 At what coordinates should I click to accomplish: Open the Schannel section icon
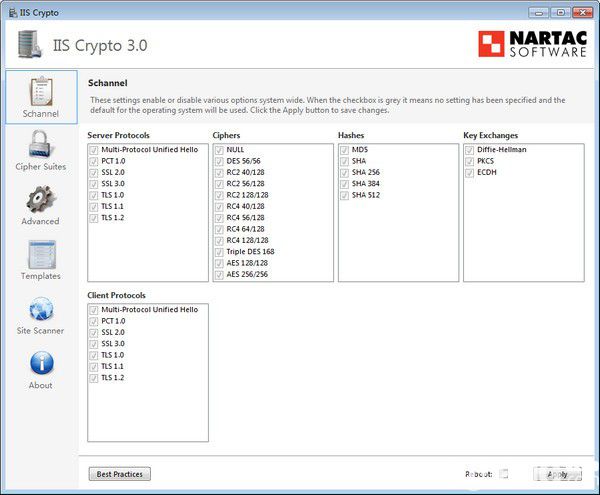click(x=41, y=91)
